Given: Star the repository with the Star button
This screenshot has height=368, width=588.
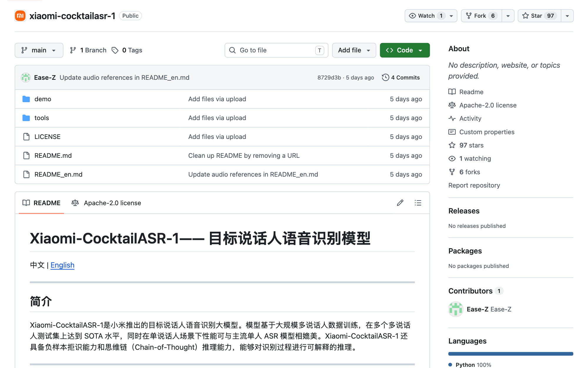Looking at the screenshot, I should click(x=539, y=16).
